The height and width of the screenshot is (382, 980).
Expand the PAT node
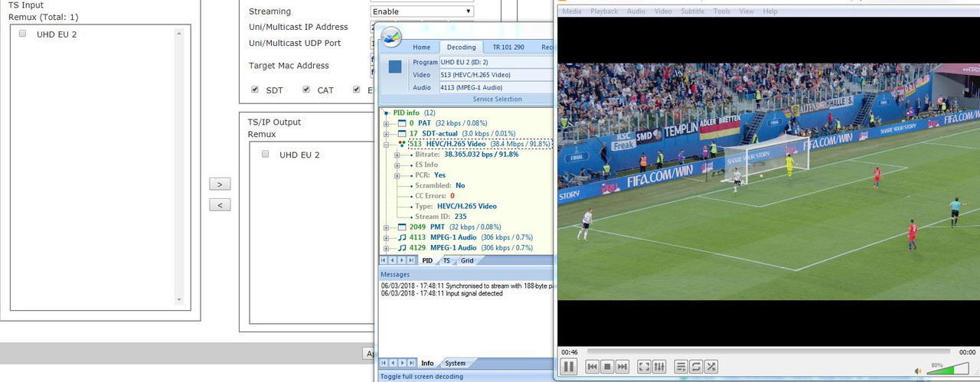point(387,123)
